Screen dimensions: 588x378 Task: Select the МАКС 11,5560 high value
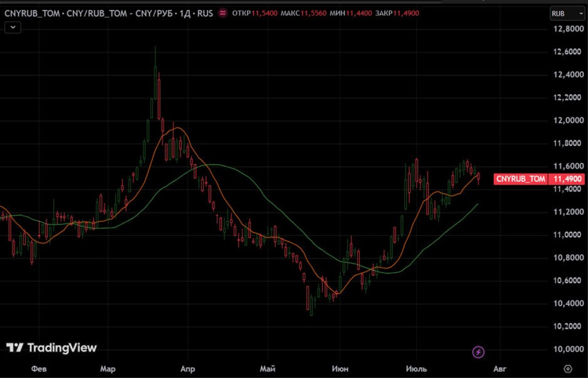tap(304, 13)
